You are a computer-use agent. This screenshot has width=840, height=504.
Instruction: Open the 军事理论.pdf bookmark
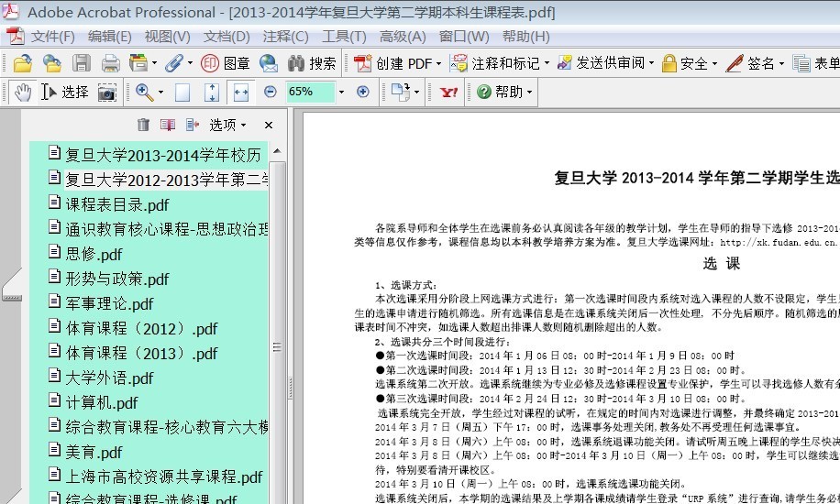(109, 303)
